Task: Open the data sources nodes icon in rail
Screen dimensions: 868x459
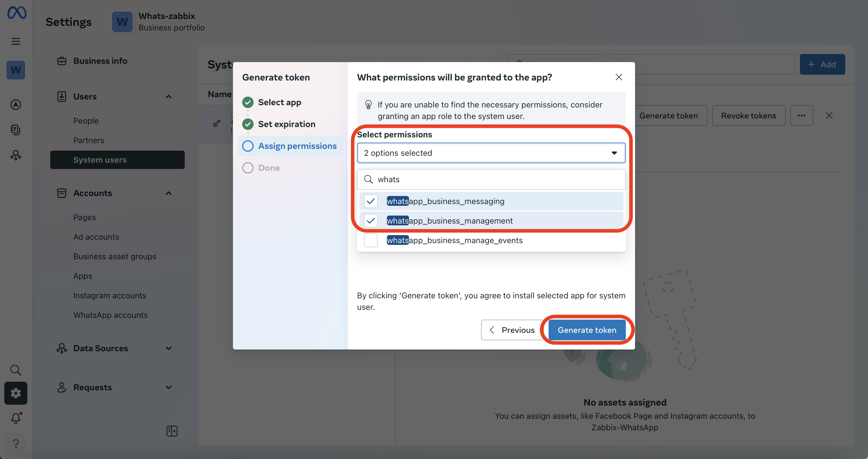Action: point(16,155)
